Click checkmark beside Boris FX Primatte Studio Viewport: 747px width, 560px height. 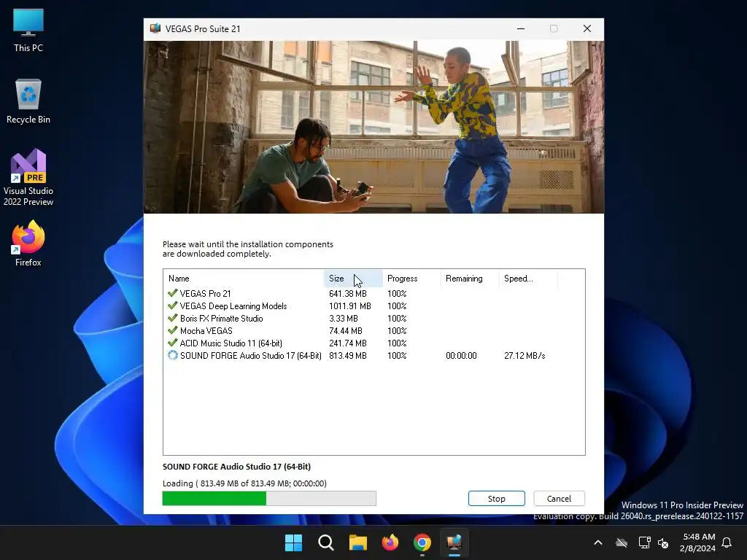click(x=172, y=318)
